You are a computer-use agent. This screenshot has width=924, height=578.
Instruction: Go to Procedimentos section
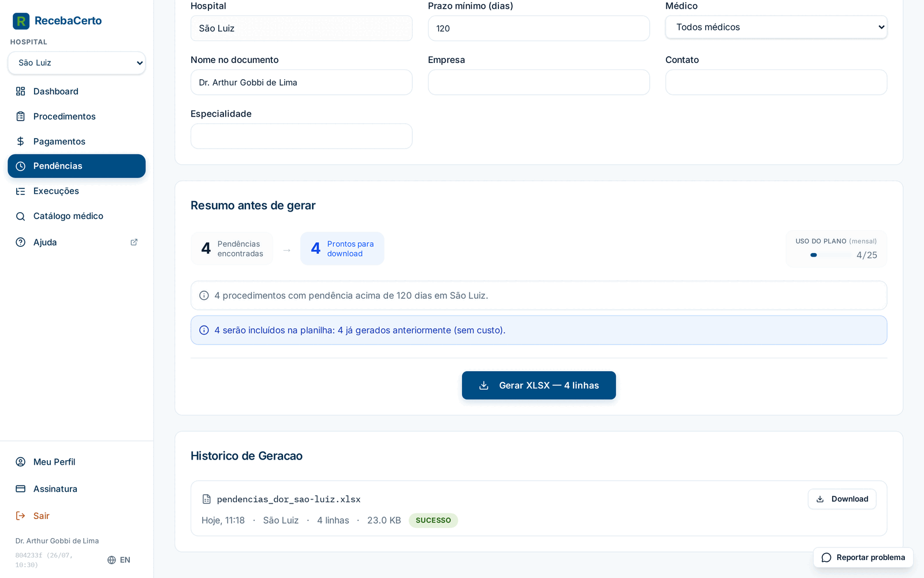pos(77,116)
